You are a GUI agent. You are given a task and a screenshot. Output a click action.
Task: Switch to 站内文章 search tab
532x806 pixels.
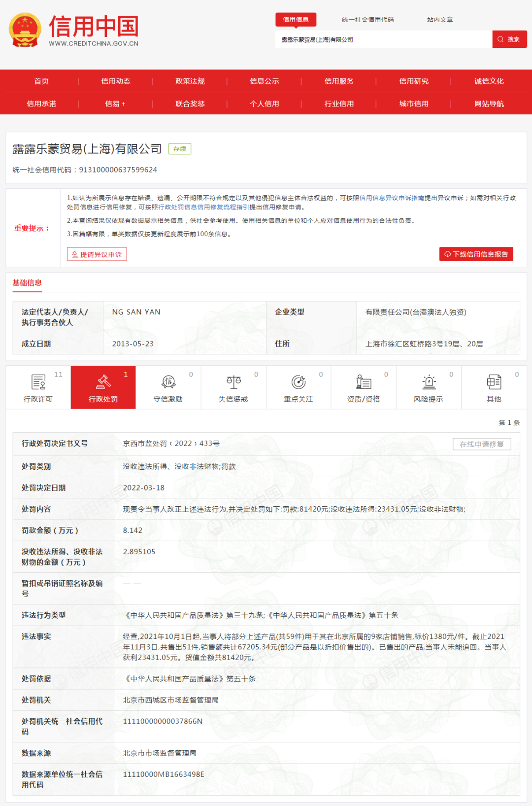point(440,20)
